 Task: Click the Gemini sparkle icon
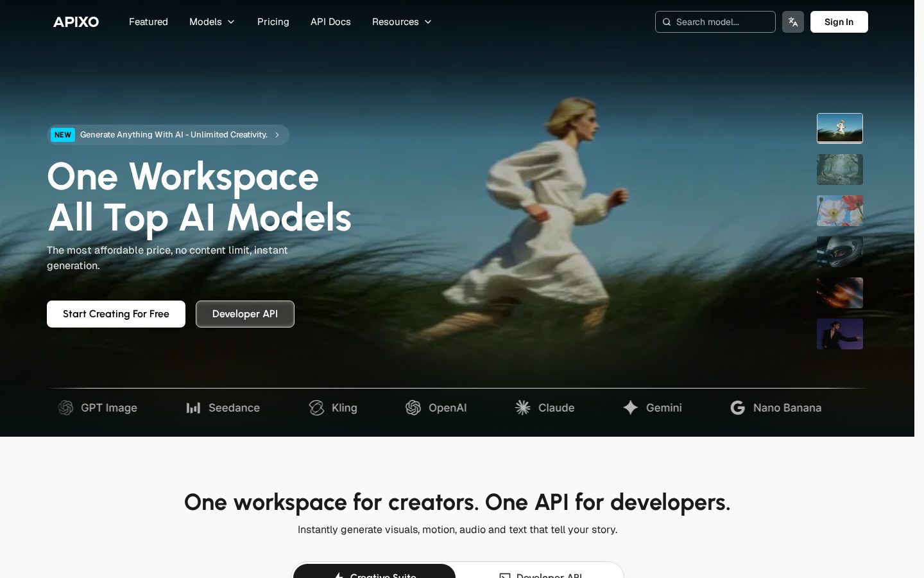point(631,408)
